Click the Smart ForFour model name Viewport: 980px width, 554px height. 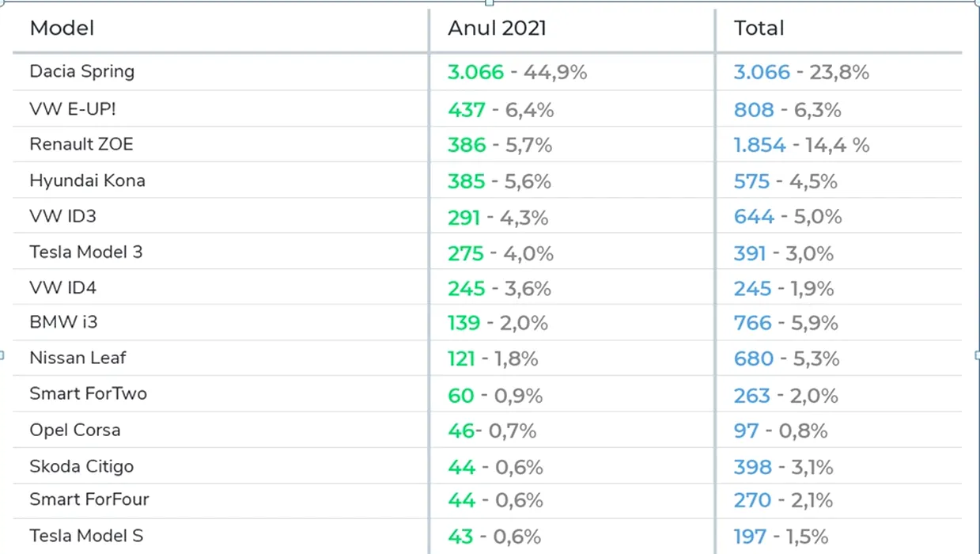tap(89, 499)
